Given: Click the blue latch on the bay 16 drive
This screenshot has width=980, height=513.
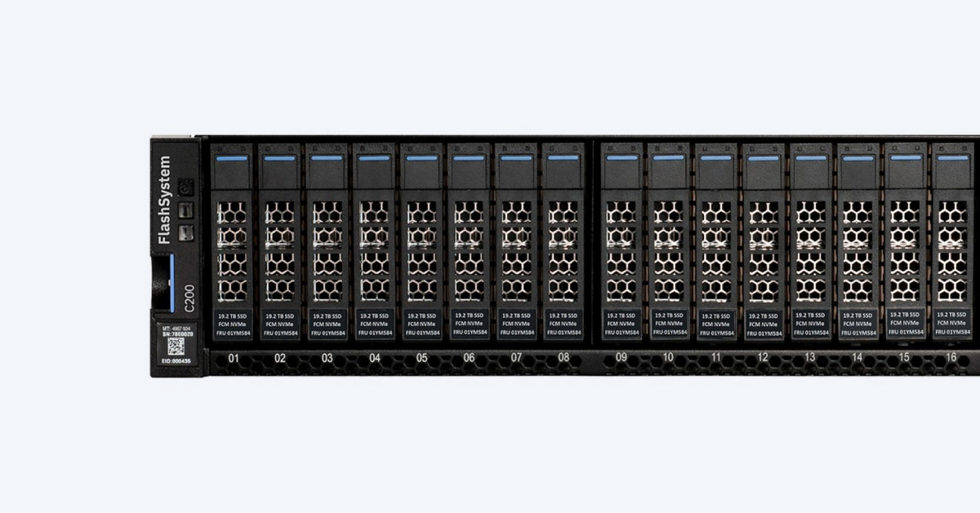Looking at the screenshot, I should 951,157.
